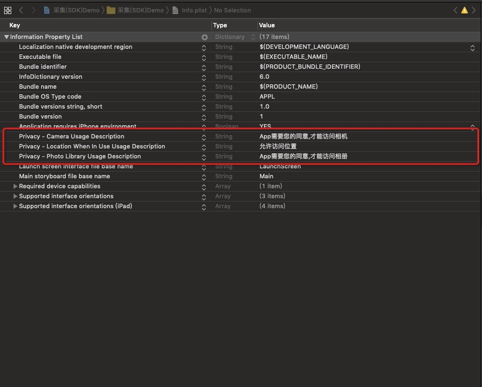Click the Type column header
This screenshot has width=482, height=387.
click(220, 25)
